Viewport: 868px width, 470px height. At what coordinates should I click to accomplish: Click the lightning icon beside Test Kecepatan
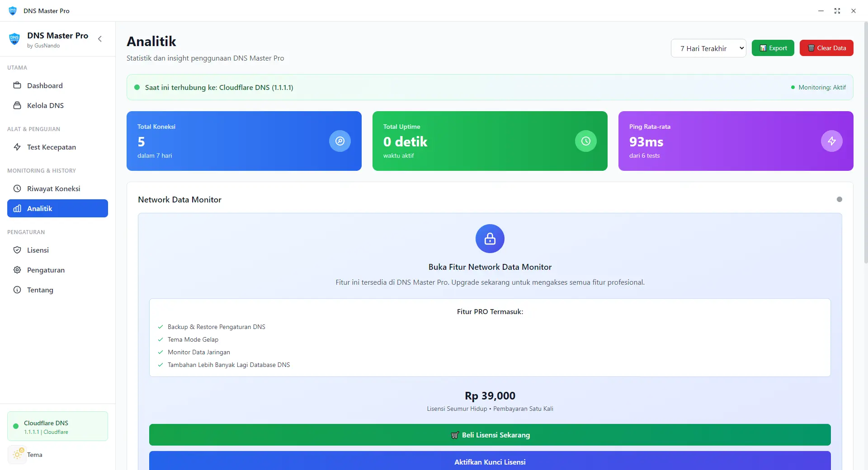point(17,147)
